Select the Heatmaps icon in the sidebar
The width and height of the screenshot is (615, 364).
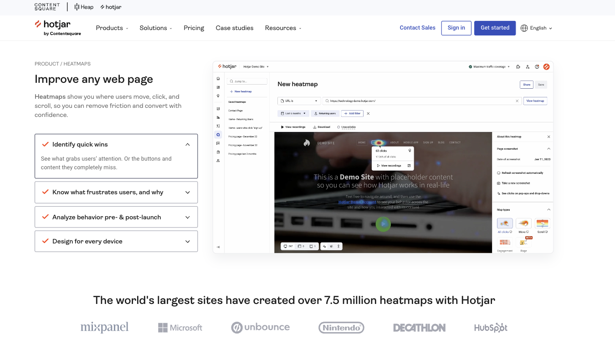point(218,135)
